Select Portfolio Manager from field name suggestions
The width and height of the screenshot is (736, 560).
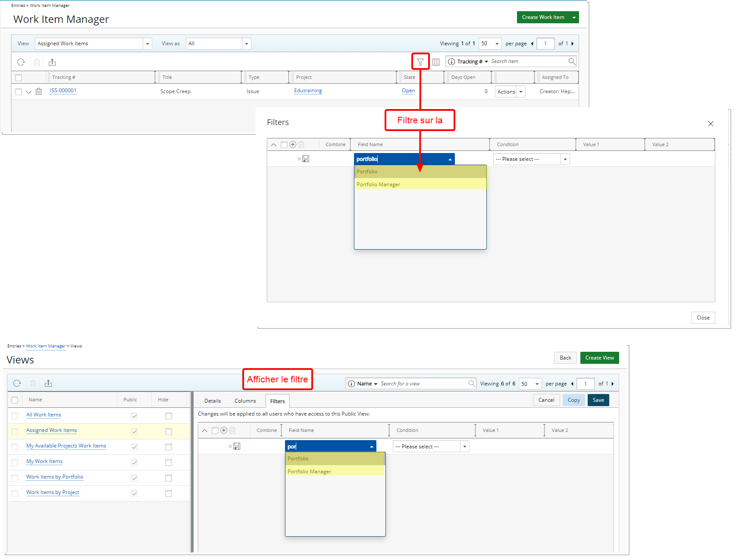(x=378, y=184)
